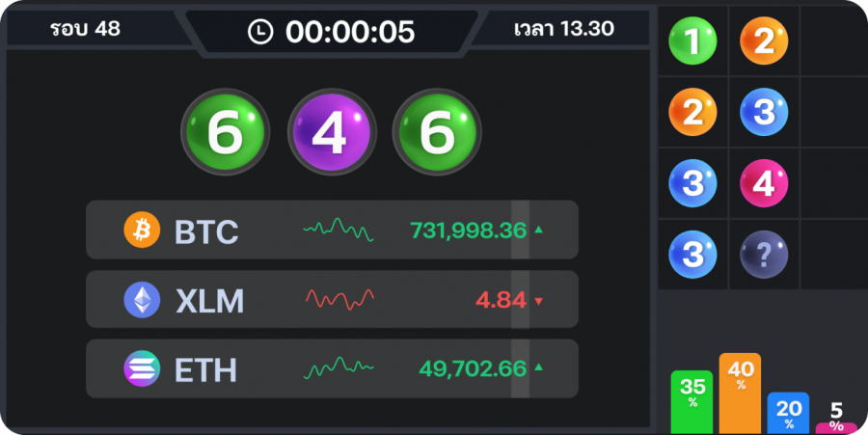The width and height of the screenshot is (868, 435).
Task: Click the ETH price 49,702.66
Action: (473, 368)
